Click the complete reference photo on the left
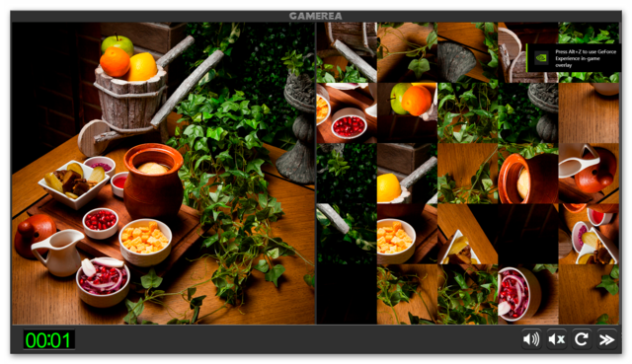The width and height of the screenshot is (632, 364). coord(163,174)
